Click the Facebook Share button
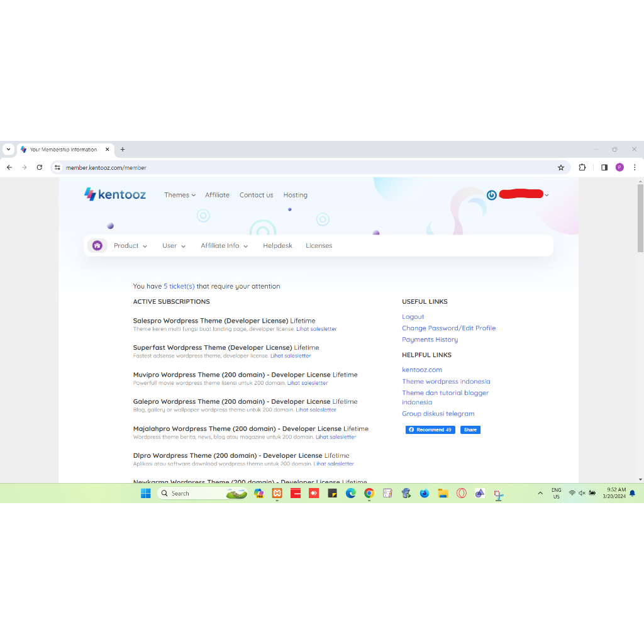The width and height of the screenshot is (644, 644). point(470,430)
